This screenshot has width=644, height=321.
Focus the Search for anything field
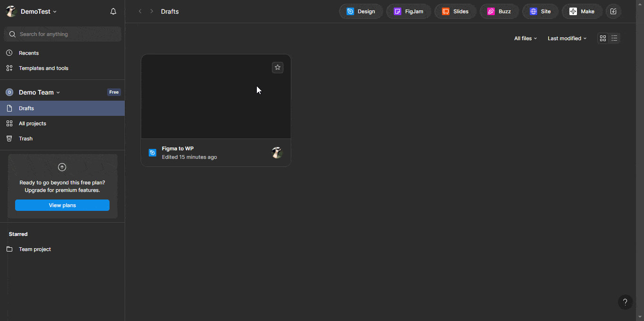coord(63,34)
